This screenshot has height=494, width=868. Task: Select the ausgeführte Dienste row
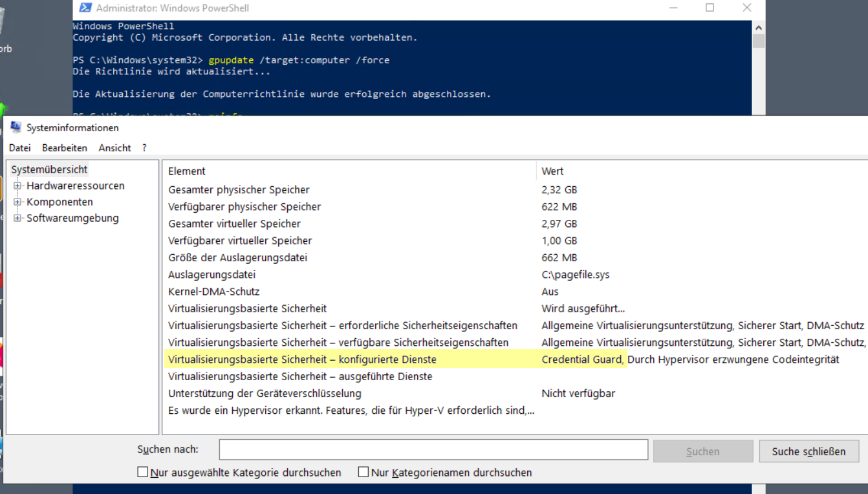[515, 376]
